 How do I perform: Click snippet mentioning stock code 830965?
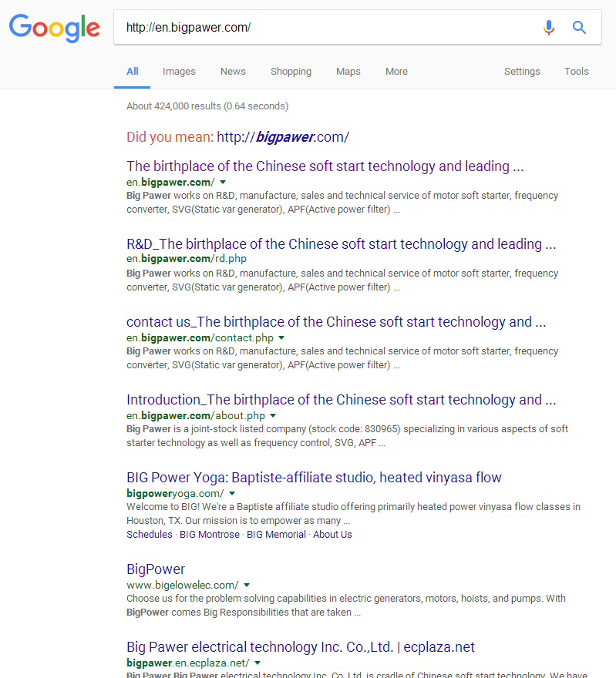click(347, 436)
